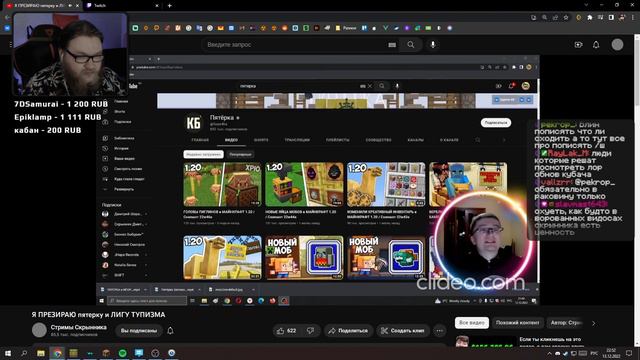The image size is (640, 360).
Task: Click the channel avatar beside 'Стримы Скрынника'
Action: click(x=39, y=330)
